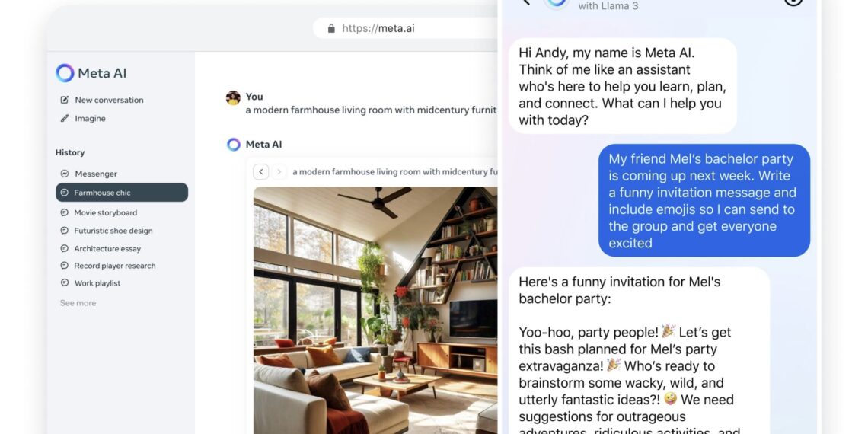The image size is (868, 434).
Task: Click the Meta AI ring icon above response
Action: (x=234, y=145)
